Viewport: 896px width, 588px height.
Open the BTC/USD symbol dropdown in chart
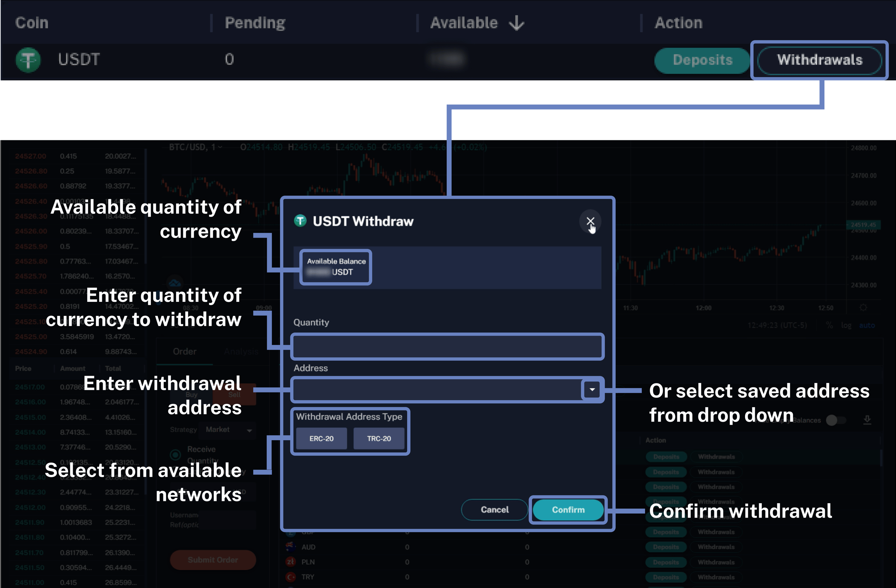click(196, 147)
